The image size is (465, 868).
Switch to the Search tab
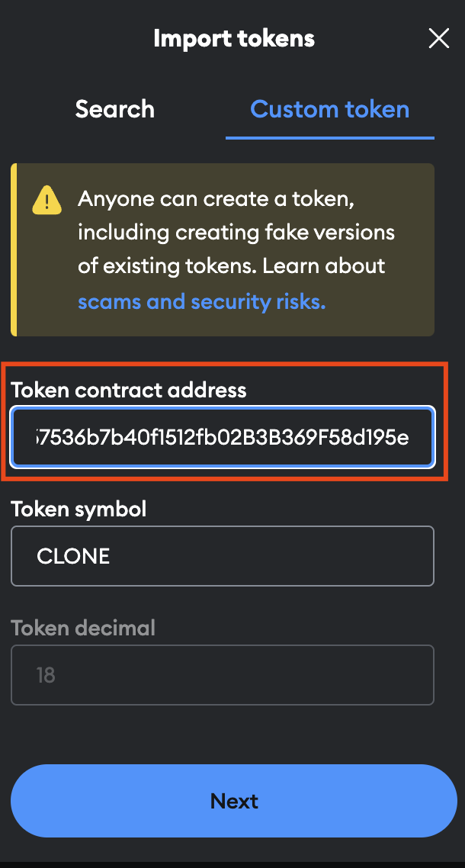115,109
